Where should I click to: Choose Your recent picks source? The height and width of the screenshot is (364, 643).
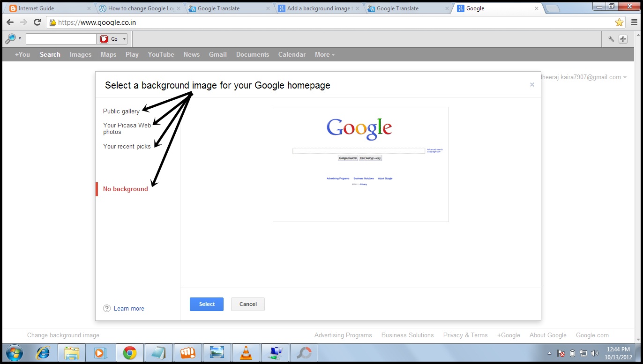127,146
